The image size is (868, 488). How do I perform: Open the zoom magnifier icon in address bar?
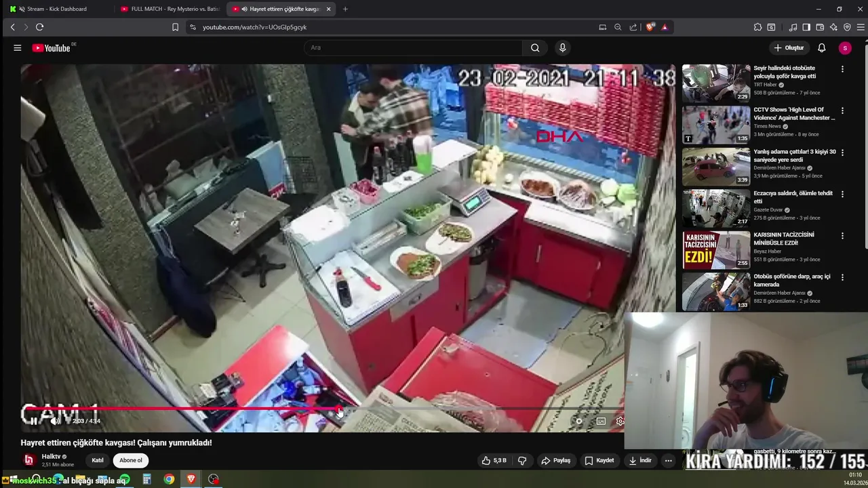(618, 27)
